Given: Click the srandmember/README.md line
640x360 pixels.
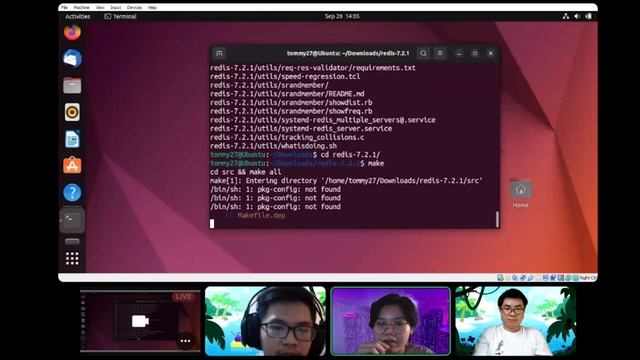Looking at the screenshot, I should coord(287,94).
